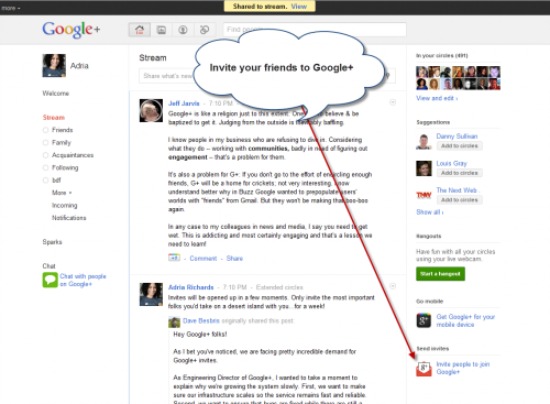Screen dimensions: 550x404
Task: Open Adria's profile picture in the sidebar
Action: tap(54, 66)
